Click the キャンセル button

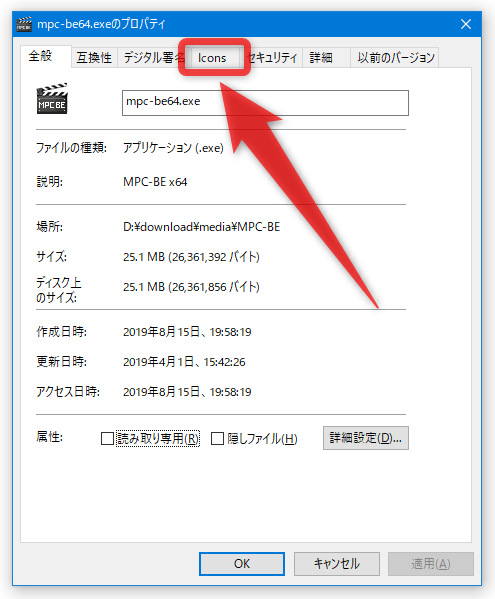tap(336, 563)
